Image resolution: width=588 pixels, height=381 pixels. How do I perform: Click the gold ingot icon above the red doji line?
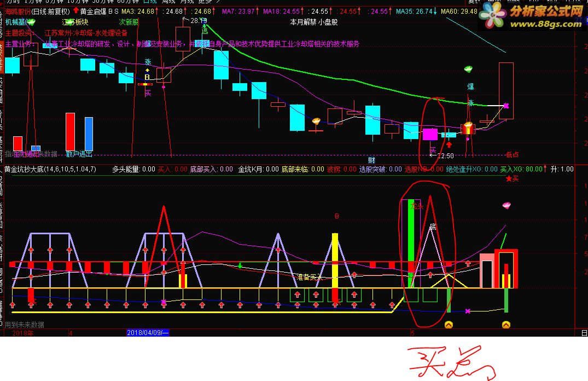[x=316, y=121]
